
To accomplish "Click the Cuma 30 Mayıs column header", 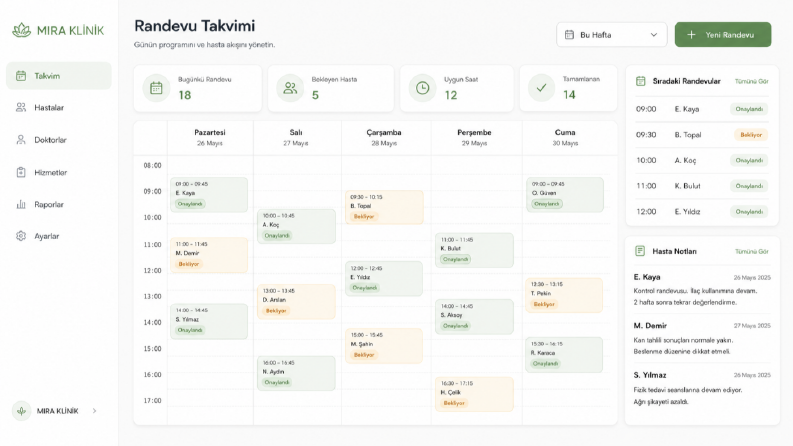I will tap(565, 137).
